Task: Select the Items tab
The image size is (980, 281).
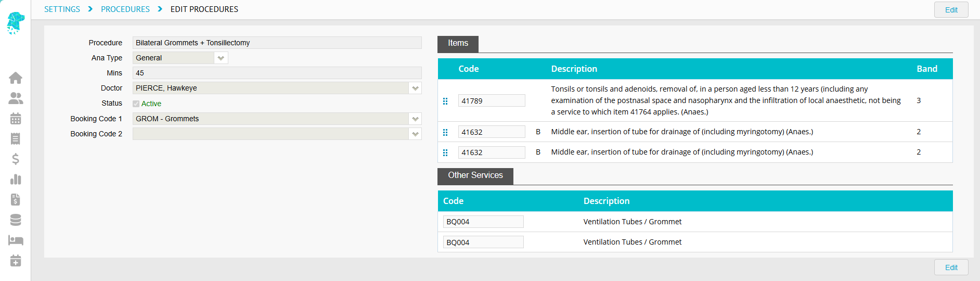Action: point(458,44)
